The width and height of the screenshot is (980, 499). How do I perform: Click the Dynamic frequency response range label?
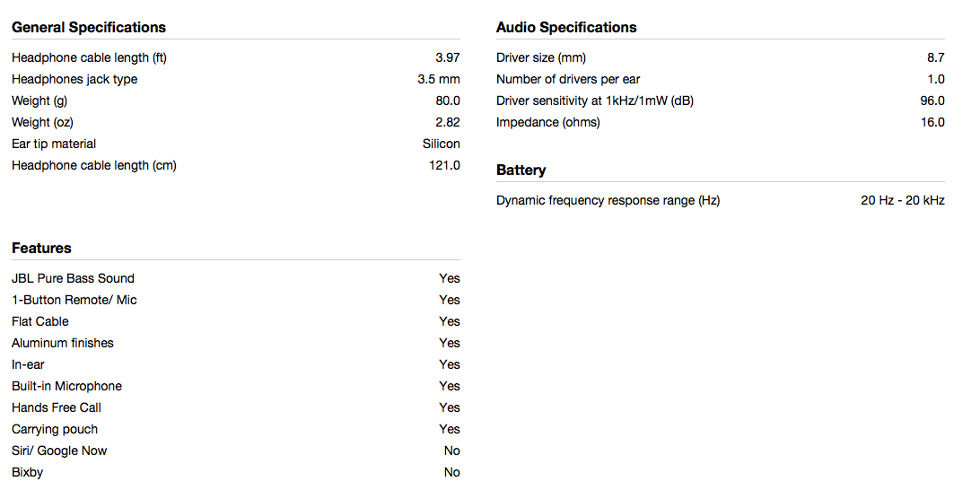(x=608, y=201)
